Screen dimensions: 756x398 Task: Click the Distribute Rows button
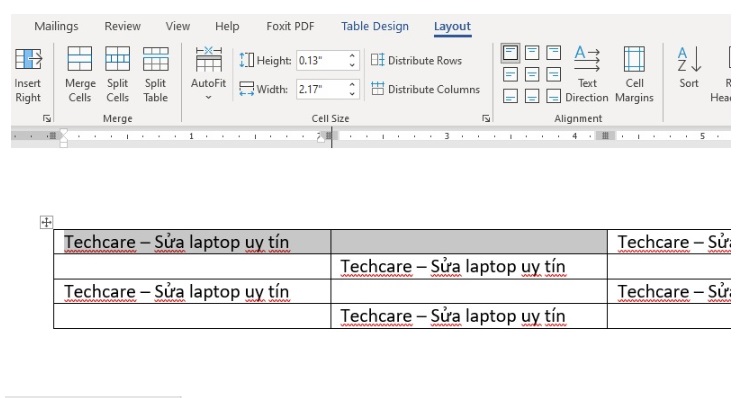(x=416, y=60)
